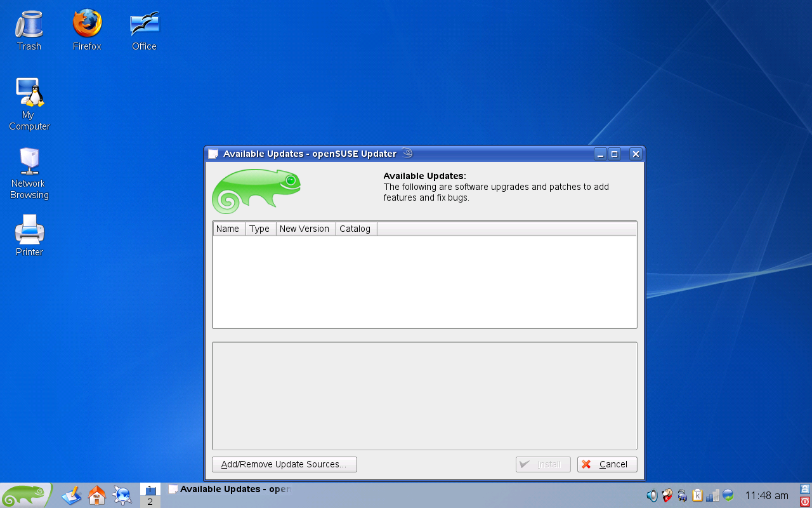Screen dimensions: 812x508
Task: Click the openSUSE updater globe tray icon
Action: click(728, 495)
